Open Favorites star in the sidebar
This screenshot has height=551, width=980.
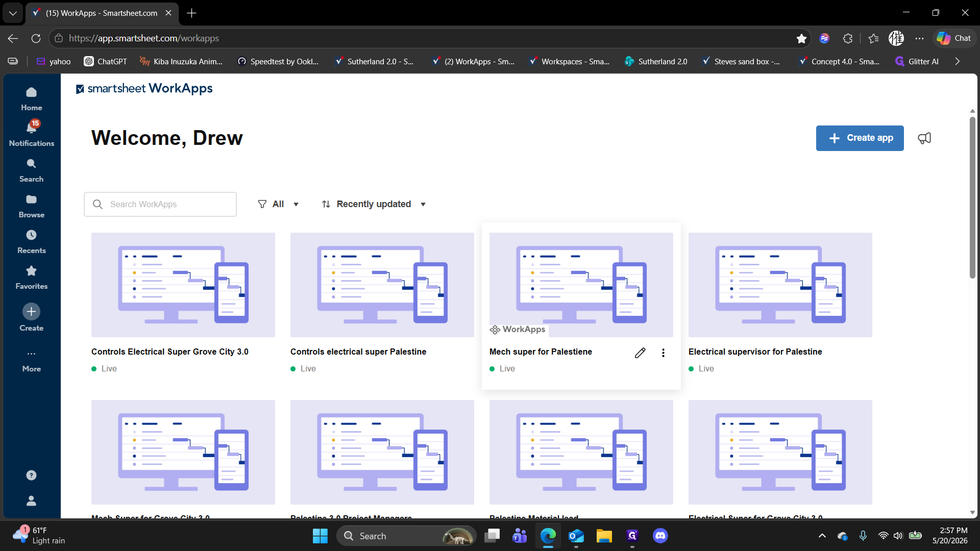31,278
